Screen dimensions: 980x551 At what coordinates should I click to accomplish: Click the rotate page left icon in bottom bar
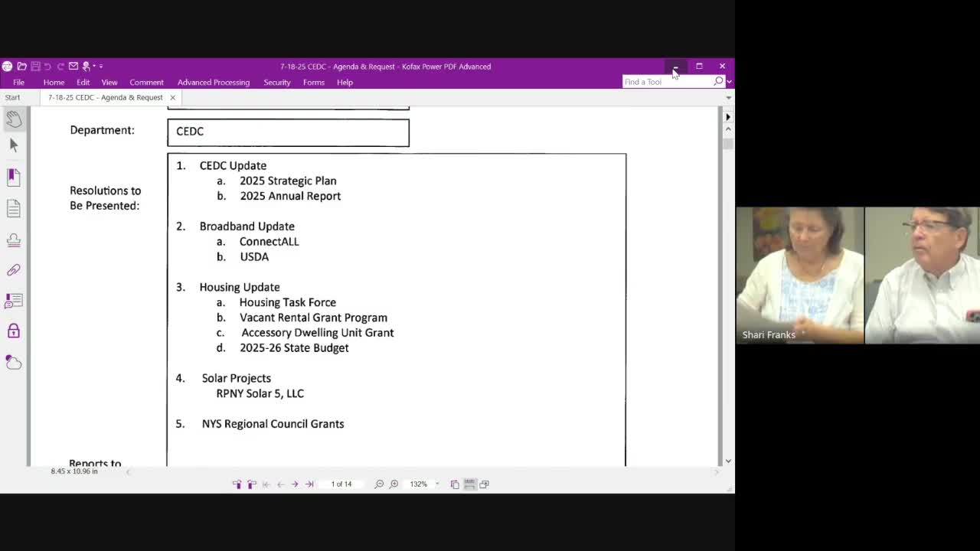click(237, 484)
